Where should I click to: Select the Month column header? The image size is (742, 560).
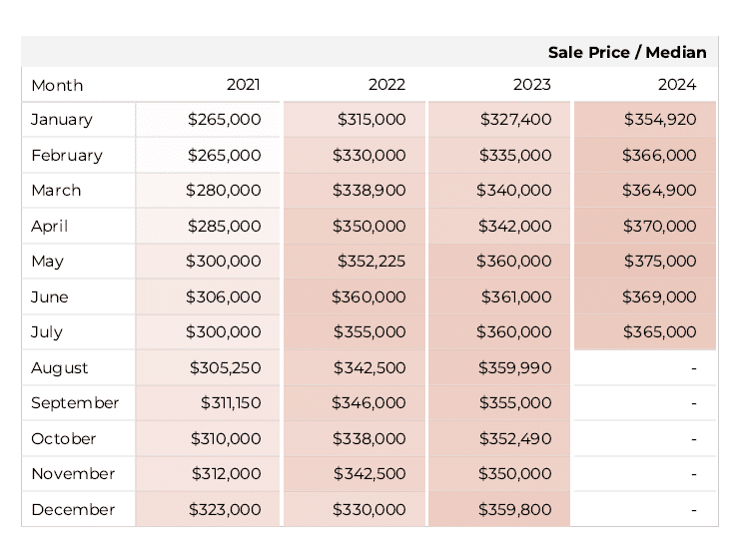57,85
